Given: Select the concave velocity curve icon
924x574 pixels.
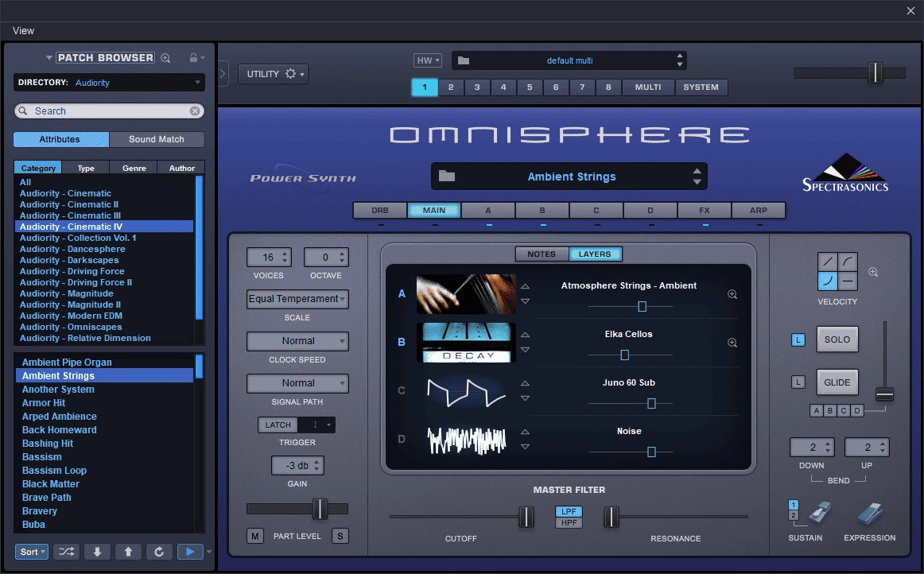Looking at the screenshot, I should (827, 281).
